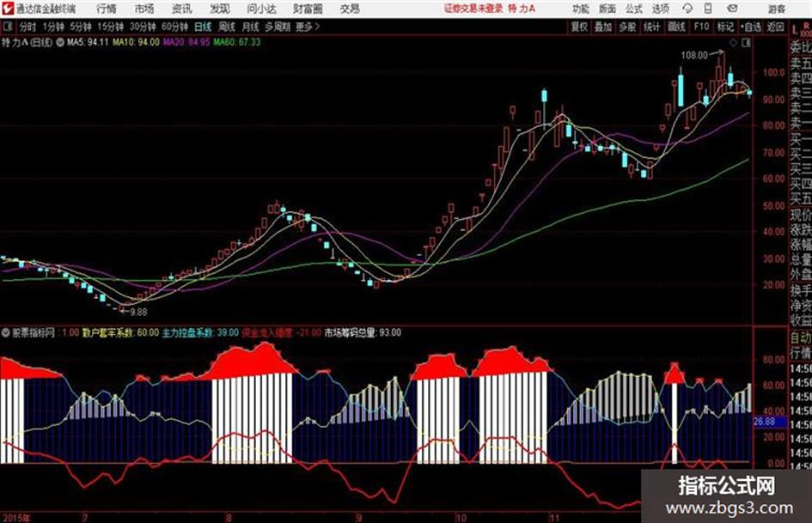Click the L icon in right sidebar header

tap(795, 29)
